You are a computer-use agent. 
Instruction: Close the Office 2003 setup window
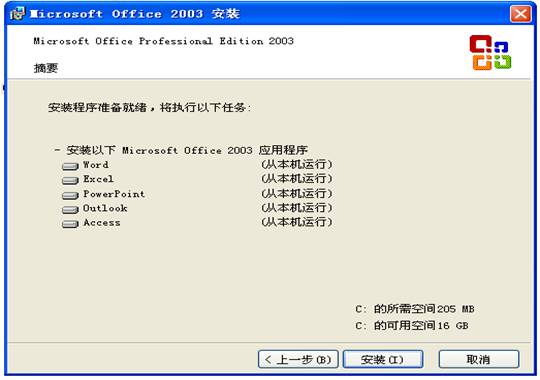[x=520, y=14]
